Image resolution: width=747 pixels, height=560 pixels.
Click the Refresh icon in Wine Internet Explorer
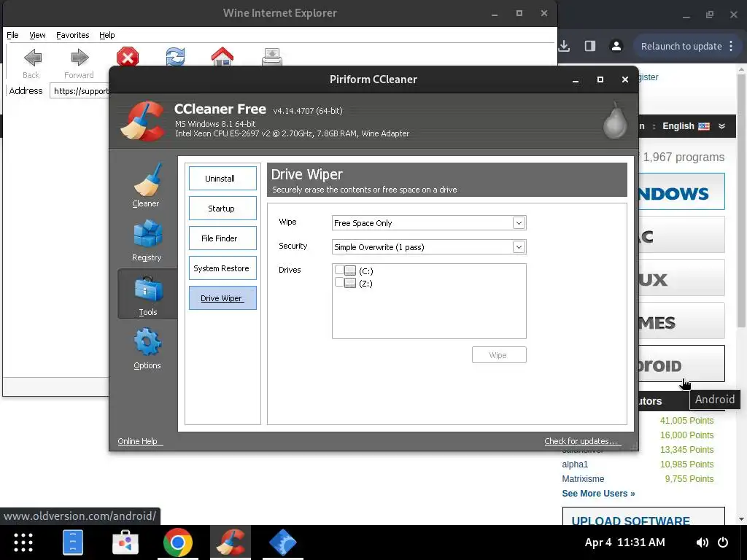(x=175, y=57)
